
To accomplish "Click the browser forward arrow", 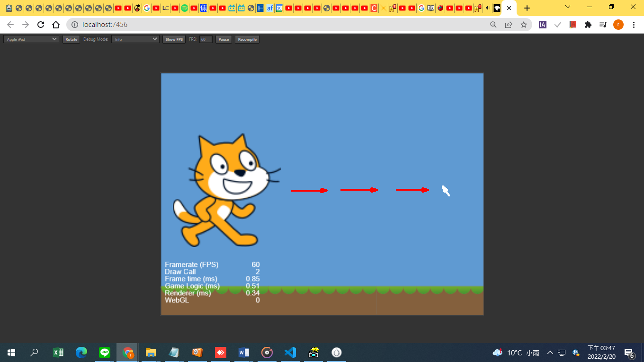I will pos(26,25).
